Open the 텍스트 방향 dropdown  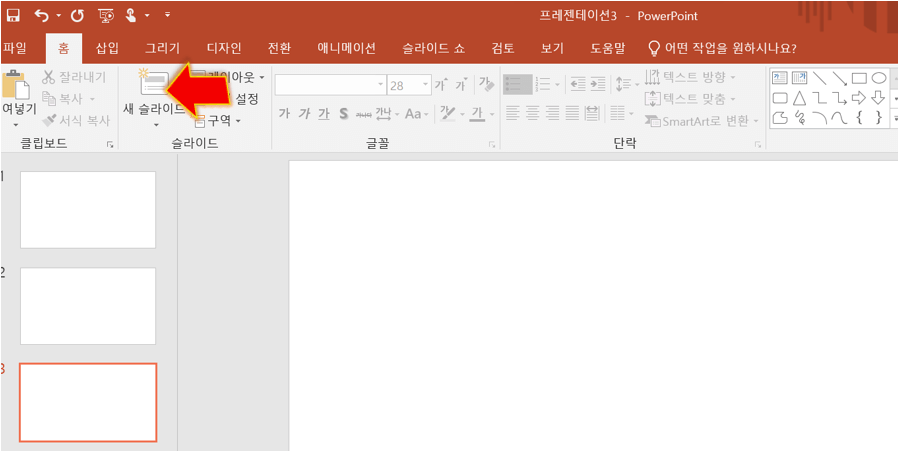coord(690,77)
